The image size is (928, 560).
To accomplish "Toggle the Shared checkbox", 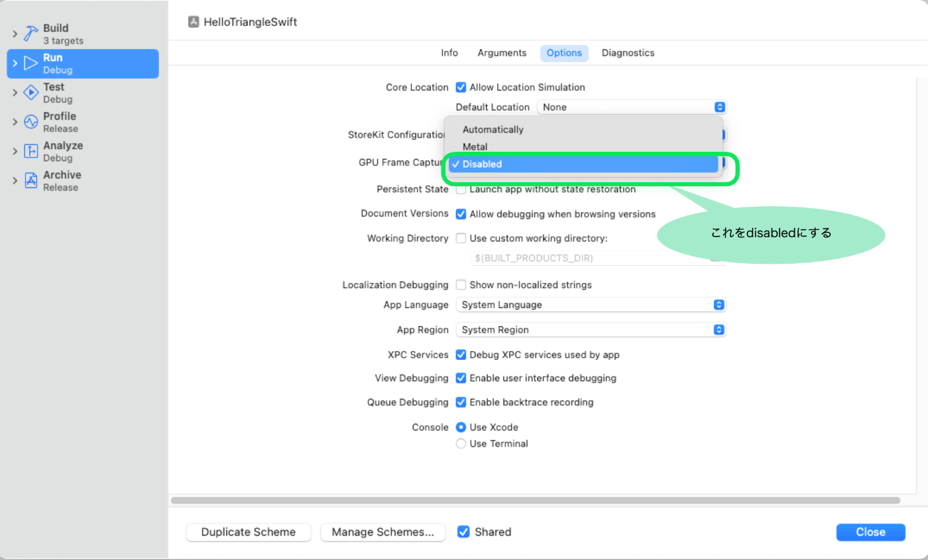I will [464, 532].
